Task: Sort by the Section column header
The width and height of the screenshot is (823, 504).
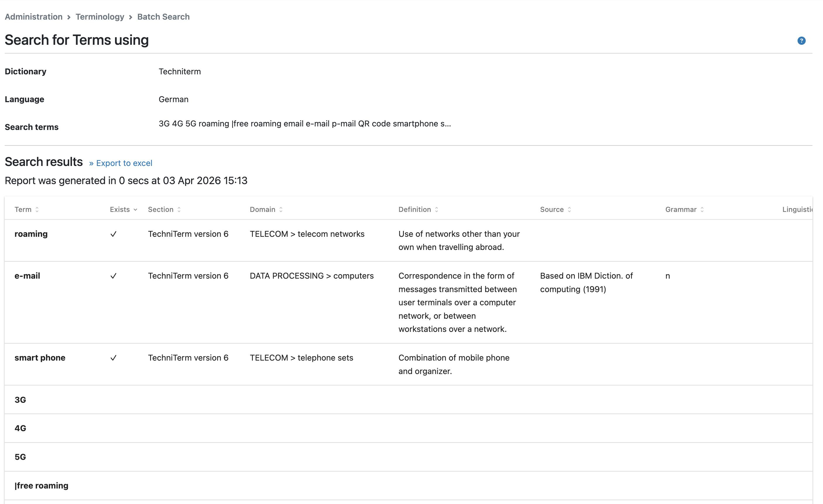Action: (164, 210)
